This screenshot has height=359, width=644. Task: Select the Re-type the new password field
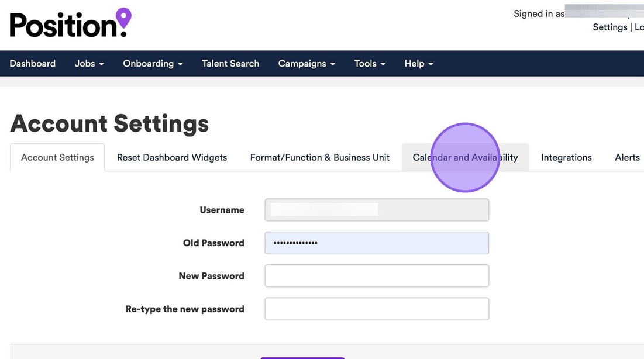coord(377,309)
